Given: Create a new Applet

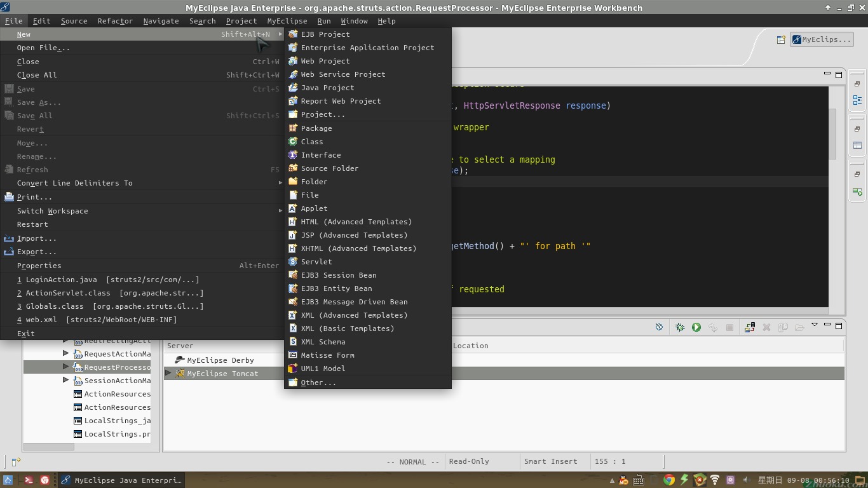Looking at the screenshot, I should tap(368, 208).
